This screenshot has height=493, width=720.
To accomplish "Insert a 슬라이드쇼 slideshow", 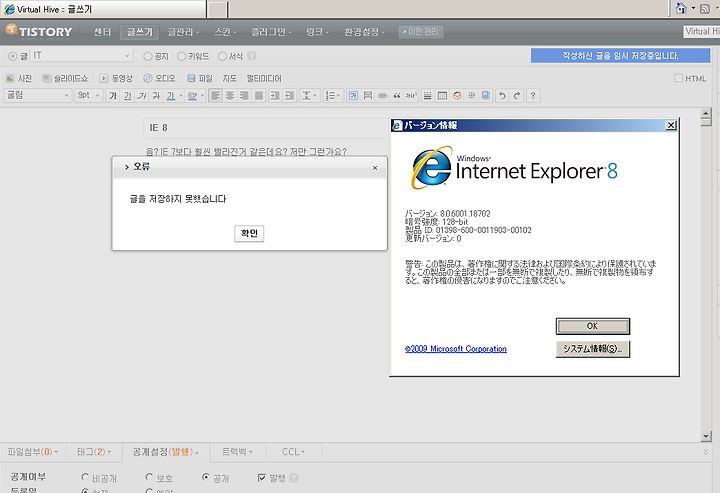I will pos(65,78).
